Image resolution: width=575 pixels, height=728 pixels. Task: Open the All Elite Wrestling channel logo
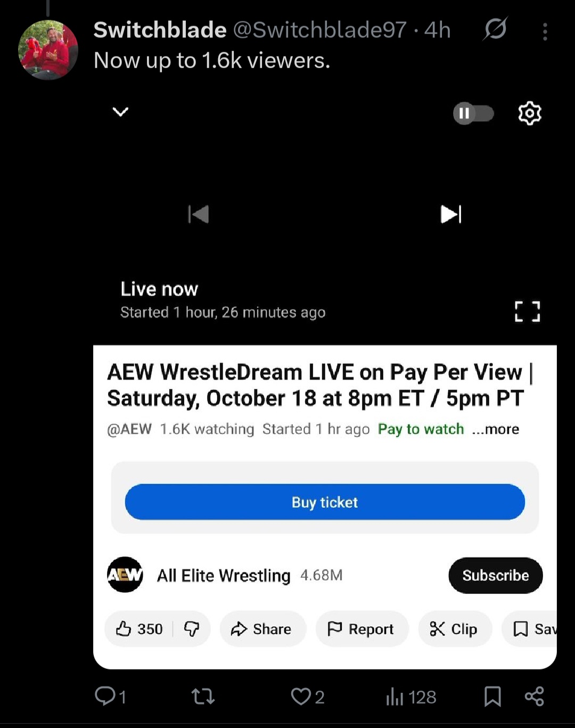pyautogui.click(x=125, y=575)
